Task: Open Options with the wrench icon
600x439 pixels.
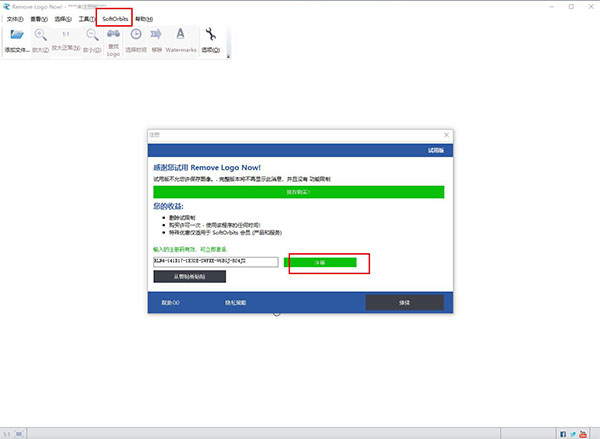Action: [210, 36]
